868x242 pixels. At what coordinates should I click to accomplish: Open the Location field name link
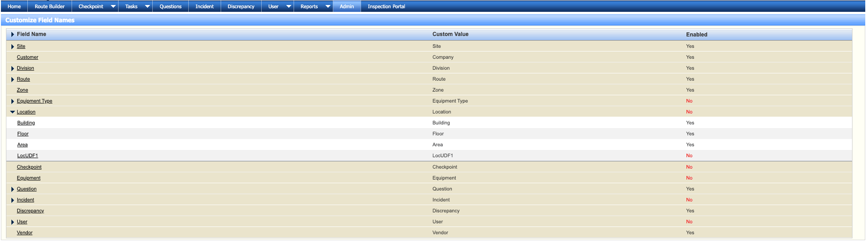(x=26, y=112)
